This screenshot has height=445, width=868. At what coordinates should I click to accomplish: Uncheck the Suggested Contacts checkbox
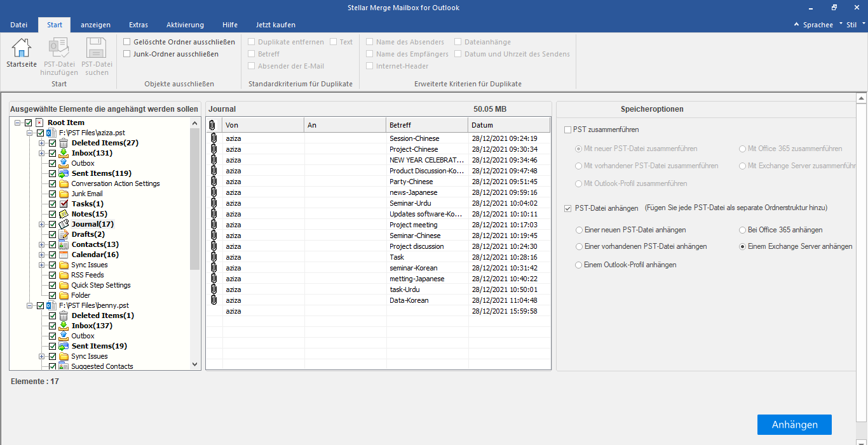coord(53,366)
